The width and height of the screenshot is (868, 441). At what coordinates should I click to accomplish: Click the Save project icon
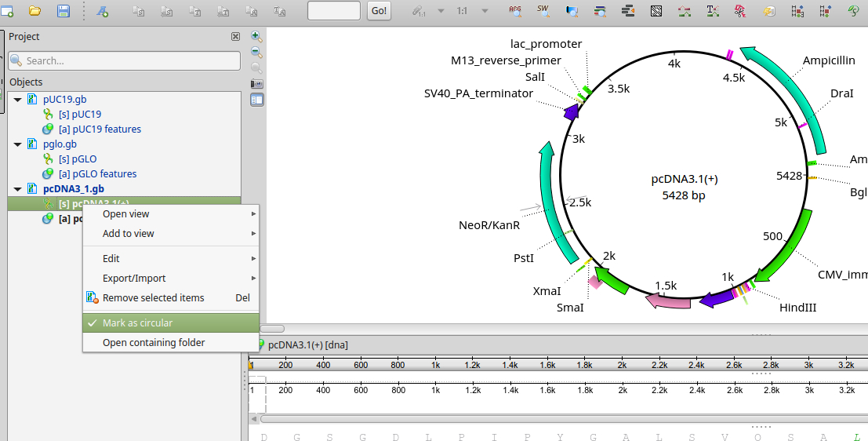coord(64,11)
